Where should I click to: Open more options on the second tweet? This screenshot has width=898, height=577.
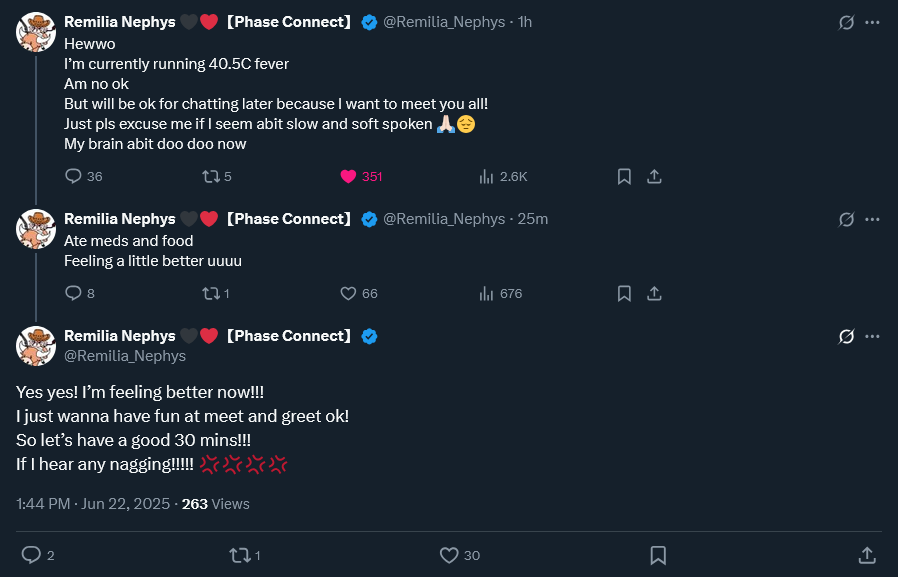tap(872, 219)
